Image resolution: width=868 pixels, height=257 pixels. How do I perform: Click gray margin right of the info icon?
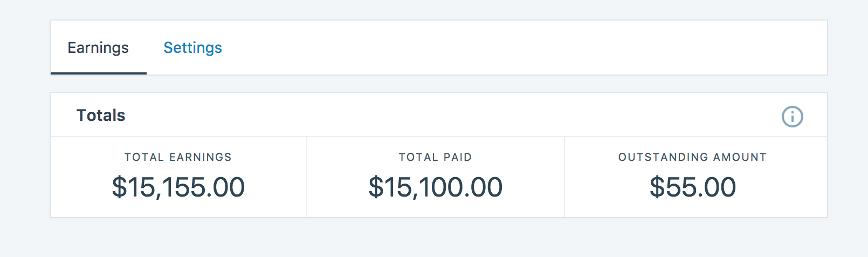coord(848,116)
